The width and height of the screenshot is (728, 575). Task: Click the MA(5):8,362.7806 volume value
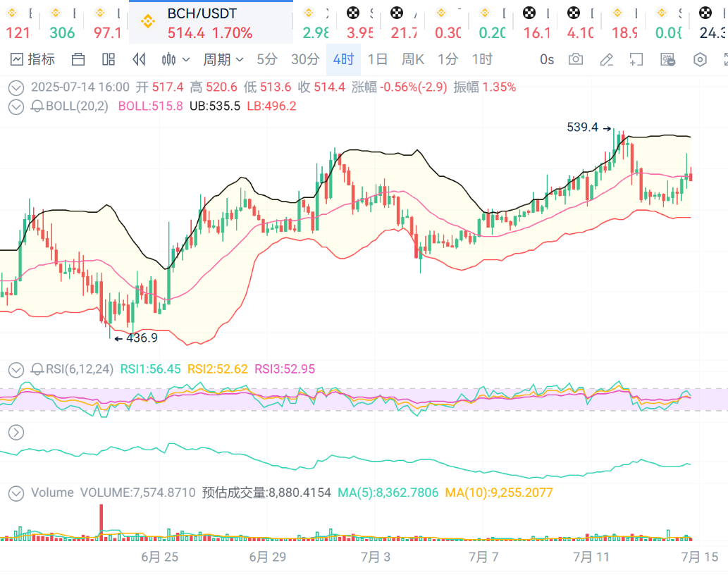(388, 493)
